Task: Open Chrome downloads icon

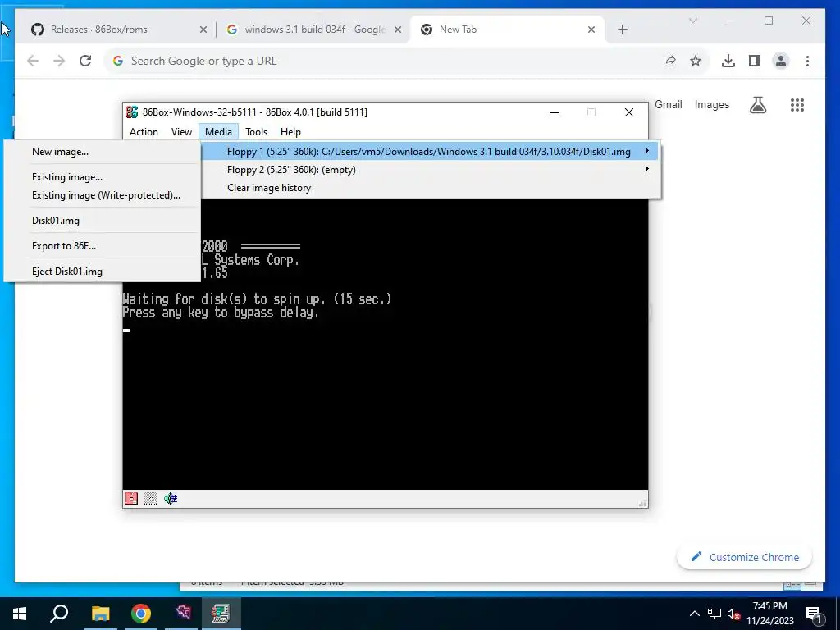Action: point(728,61)
